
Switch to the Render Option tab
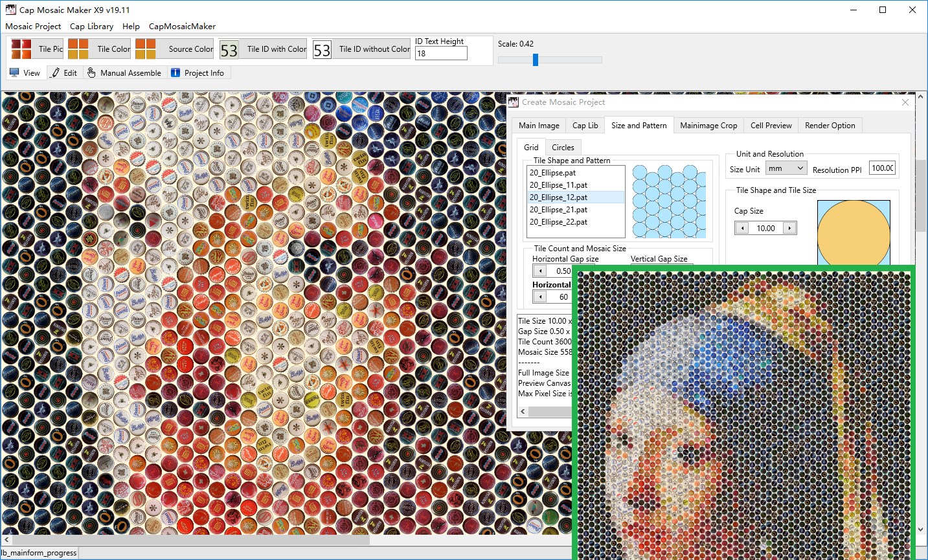[x=830, y=126]
